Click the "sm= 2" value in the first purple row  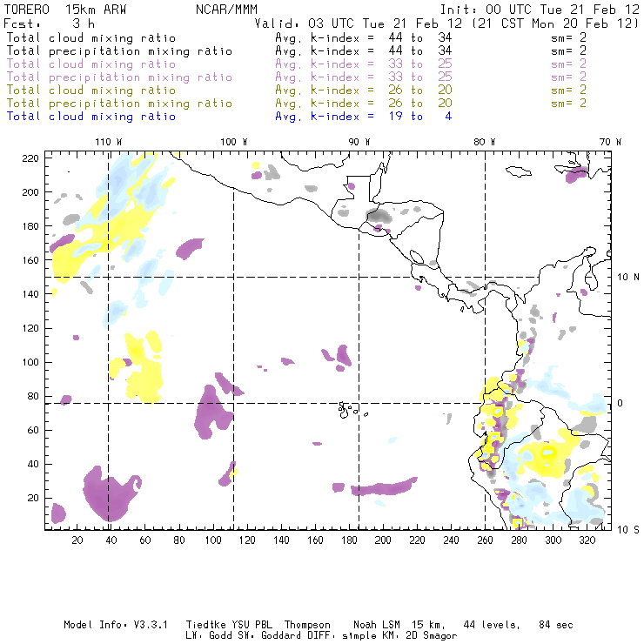tap(569, 64)
